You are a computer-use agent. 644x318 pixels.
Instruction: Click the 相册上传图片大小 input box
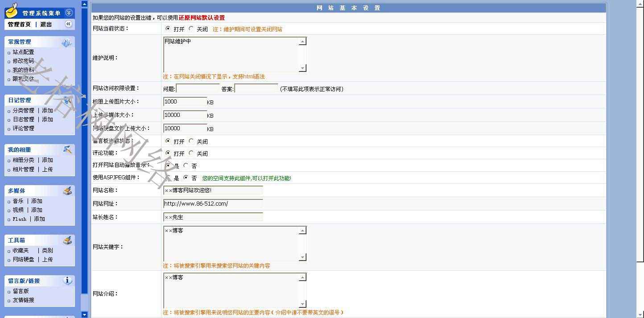(x=185, y=102)
